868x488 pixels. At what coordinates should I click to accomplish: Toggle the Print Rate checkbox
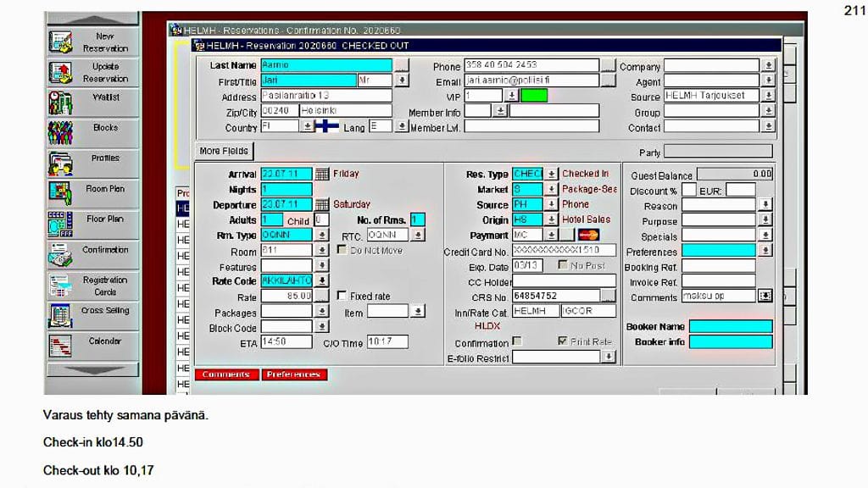point(563,341)
